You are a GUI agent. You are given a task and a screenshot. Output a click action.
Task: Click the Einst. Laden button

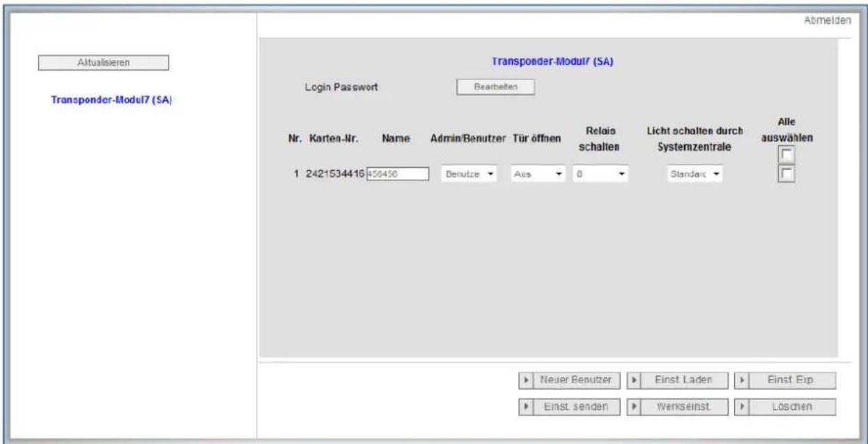(x=683, y=380)
